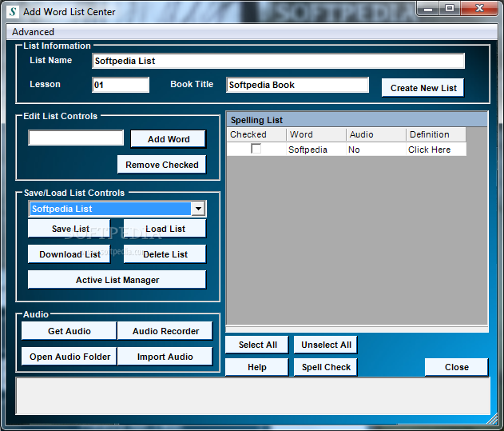Minimize the Add Word List Center window
The height and width of the screenshot is (431, 504).
pyautogui.click(x=428, y=8)
